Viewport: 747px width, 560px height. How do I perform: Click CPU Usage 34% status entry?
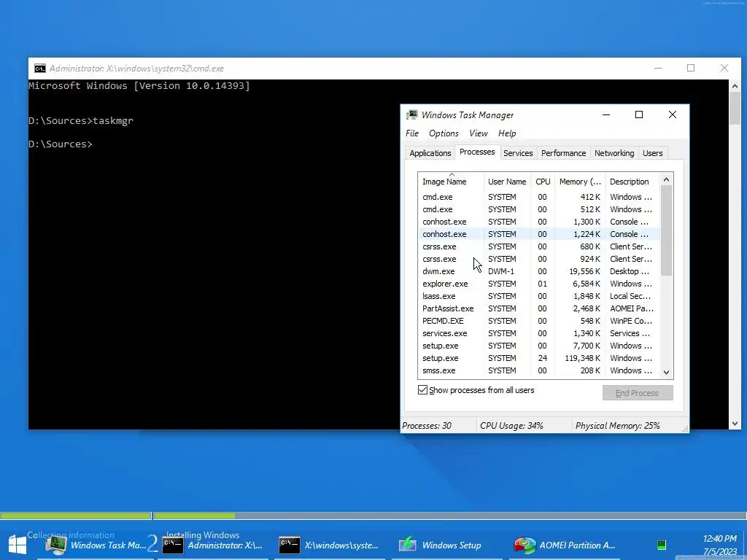pyautogui.click(x=511, y=426)
